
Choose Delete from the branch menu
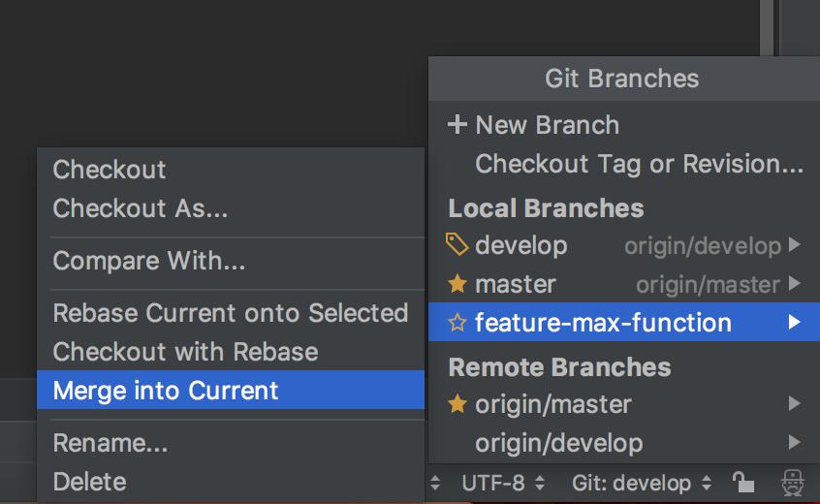click(231, 482)
